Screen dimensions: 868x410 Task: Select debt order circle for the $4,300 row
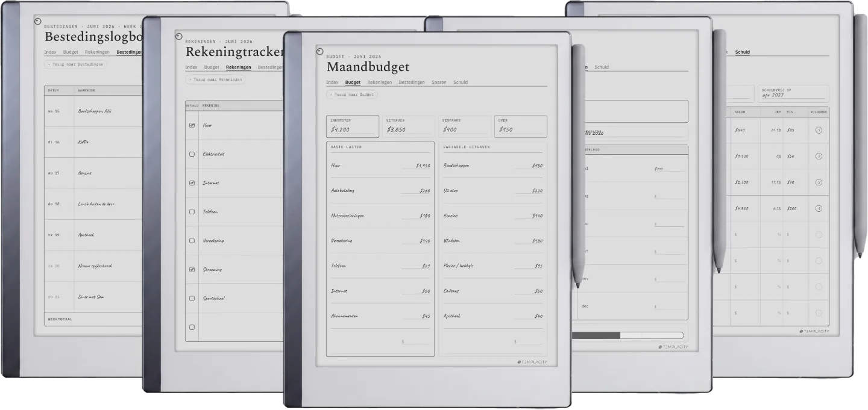click(819, 208)
